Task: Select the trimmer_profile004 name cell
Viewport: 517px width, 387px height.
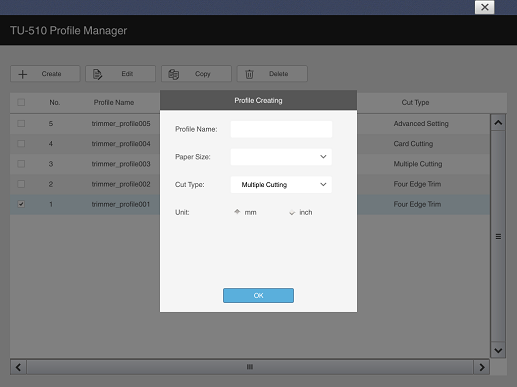Action: click(121, 144)
